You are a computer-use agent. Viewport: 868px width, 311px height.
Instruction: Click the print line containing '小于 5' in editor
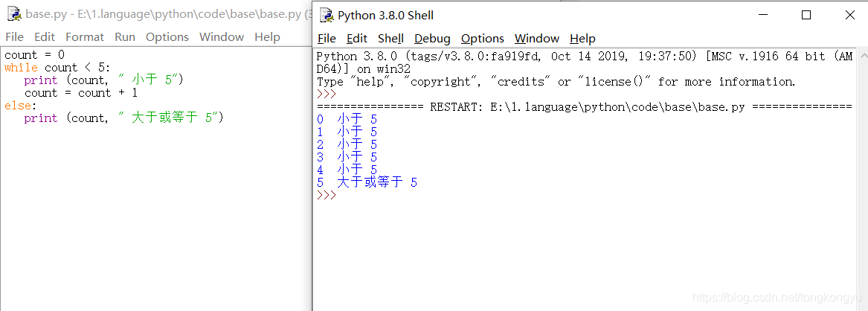103,80
